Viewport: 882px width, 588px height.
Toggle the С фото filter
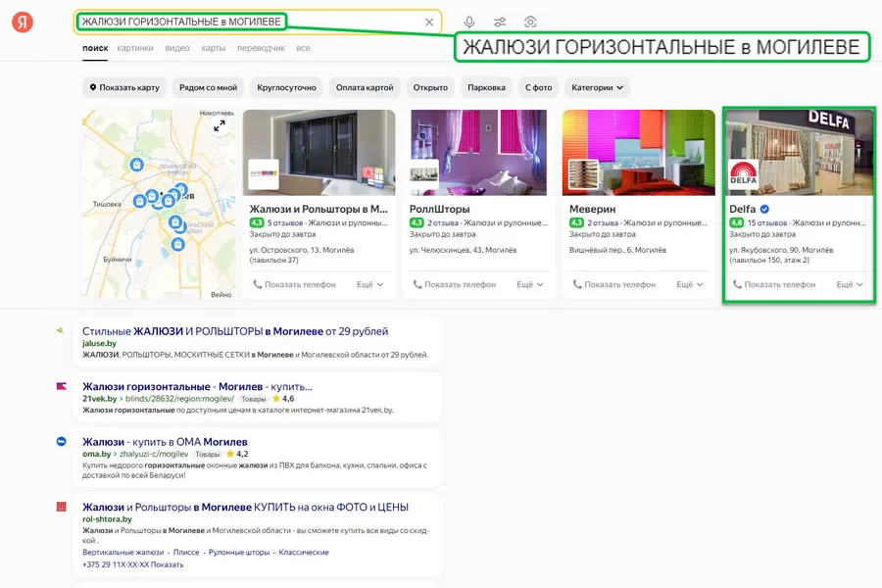(x=538, y=87)
